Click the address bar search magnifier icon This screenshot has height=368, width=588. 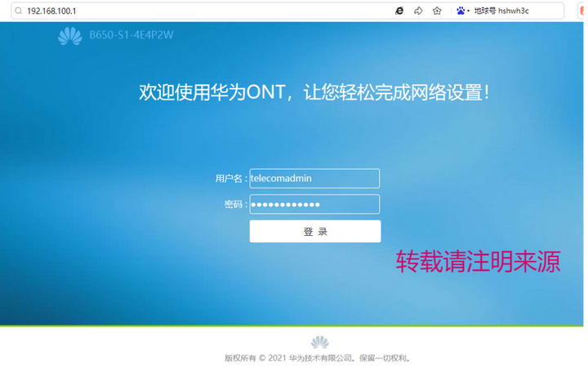pos(18,11)
